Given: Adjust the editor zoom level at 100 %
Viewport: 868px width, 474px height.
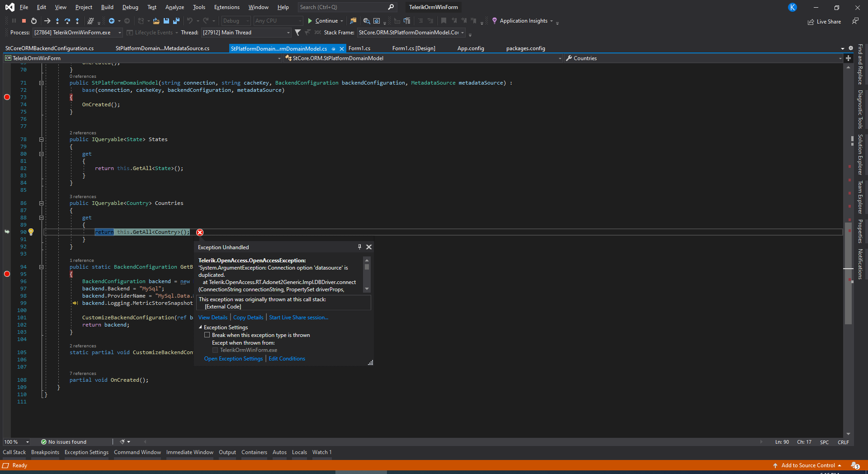Looking at the screenshot, I should point(16,442).
